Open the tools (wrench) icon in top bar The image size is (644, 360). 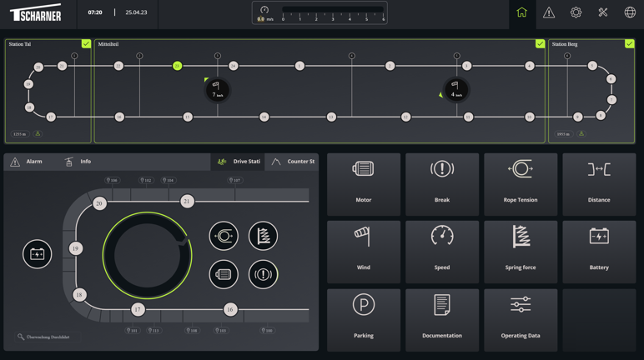pyautogui.click(x=603, y=13)
